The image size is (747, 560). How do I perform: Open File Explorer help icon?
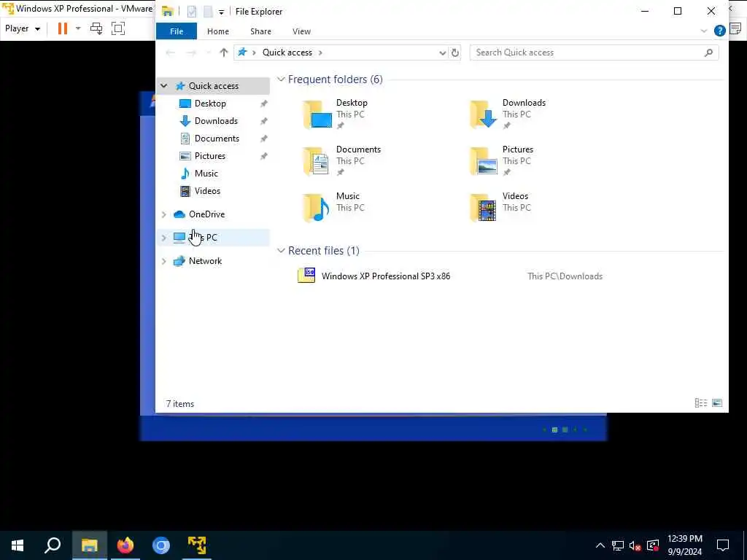pyautogui.click(x=719, y=31)
